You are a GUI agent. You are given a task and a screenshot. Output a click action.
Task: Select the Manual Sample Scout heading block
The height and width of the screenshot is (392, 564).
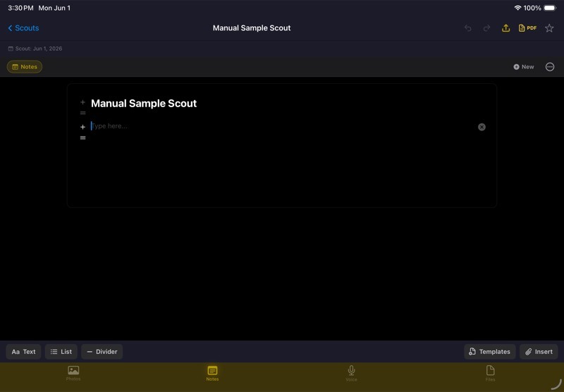click(x=144, y=104)
